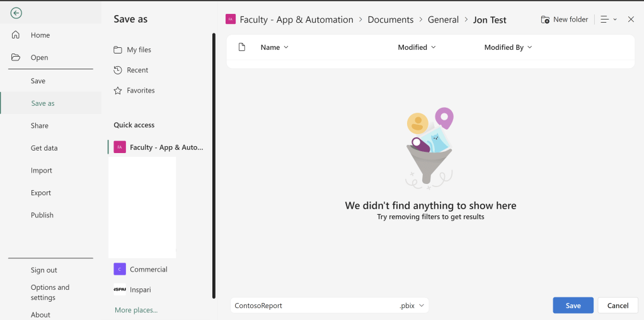The height and width of the screenshot is (320, 644).
Task: Open the view layout options dropdown
Action: point(608,20)
